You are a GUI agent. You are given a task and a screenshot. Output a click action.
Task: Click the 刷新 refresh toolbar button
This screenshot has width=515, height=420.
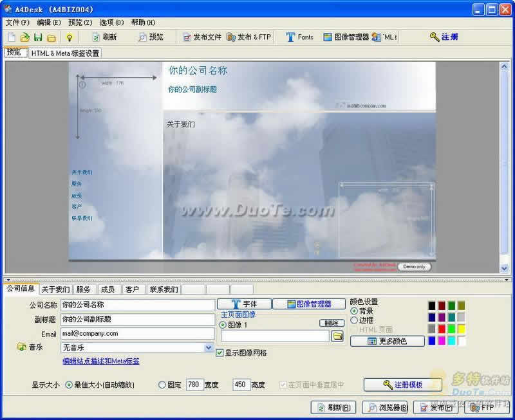[x=104, y=37]
